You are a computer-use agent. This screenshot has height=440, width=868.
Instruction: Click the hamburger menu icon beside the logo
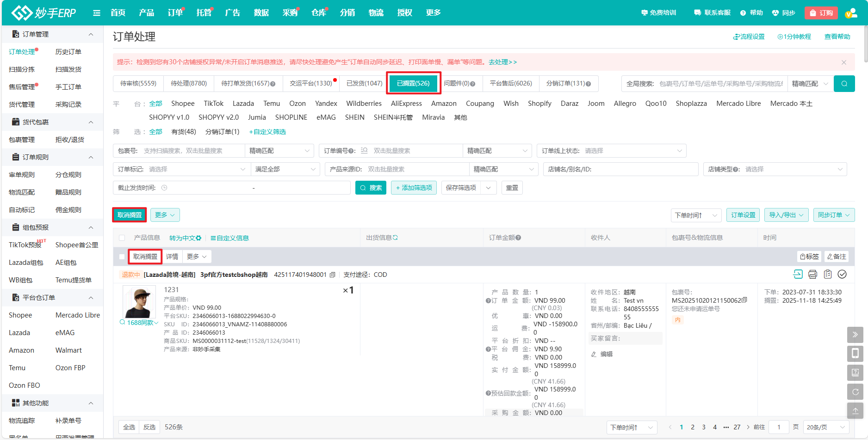(x=97, y=13)
